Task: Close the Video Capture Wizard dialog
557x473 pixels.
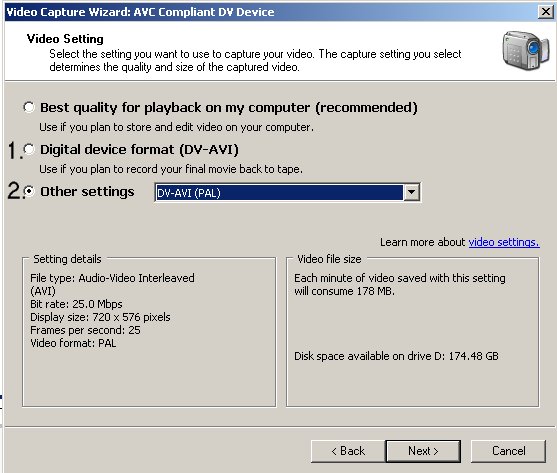Action: tap(546, 12)
